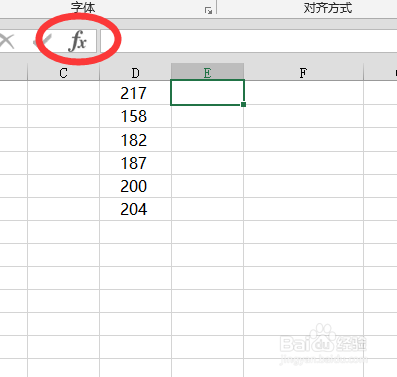The width and height of the screenshot is (397, 377).
Task: Click into the formula bar input field
Action: (x=248, y=41)
